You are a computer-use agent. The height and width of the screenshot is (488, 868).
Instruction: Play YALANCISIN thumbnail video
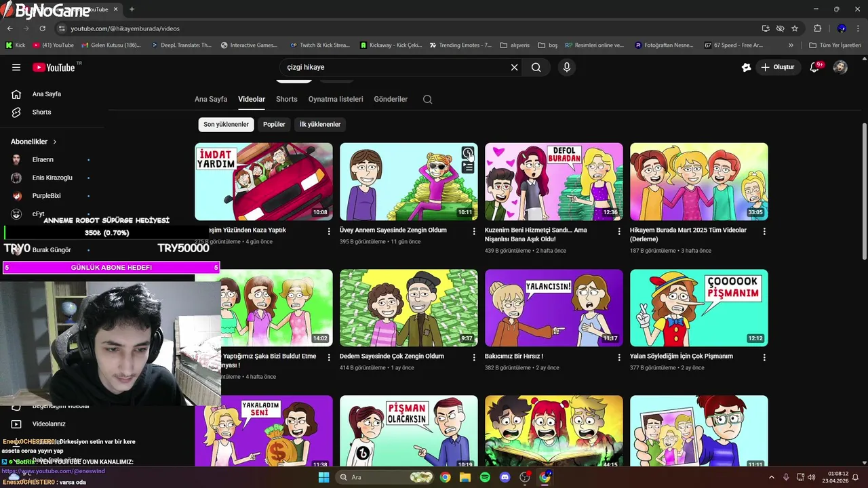click(554, 308)
